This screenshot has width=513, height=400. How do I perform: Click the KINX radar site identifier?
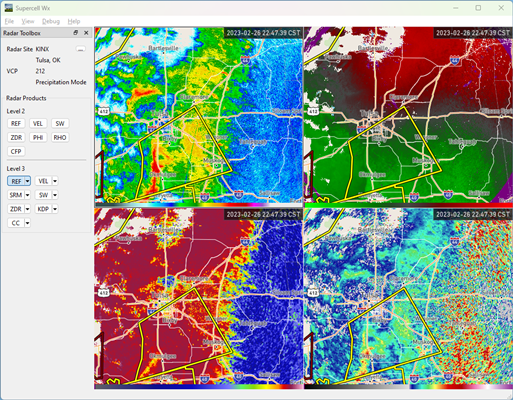tap(42, 49)
